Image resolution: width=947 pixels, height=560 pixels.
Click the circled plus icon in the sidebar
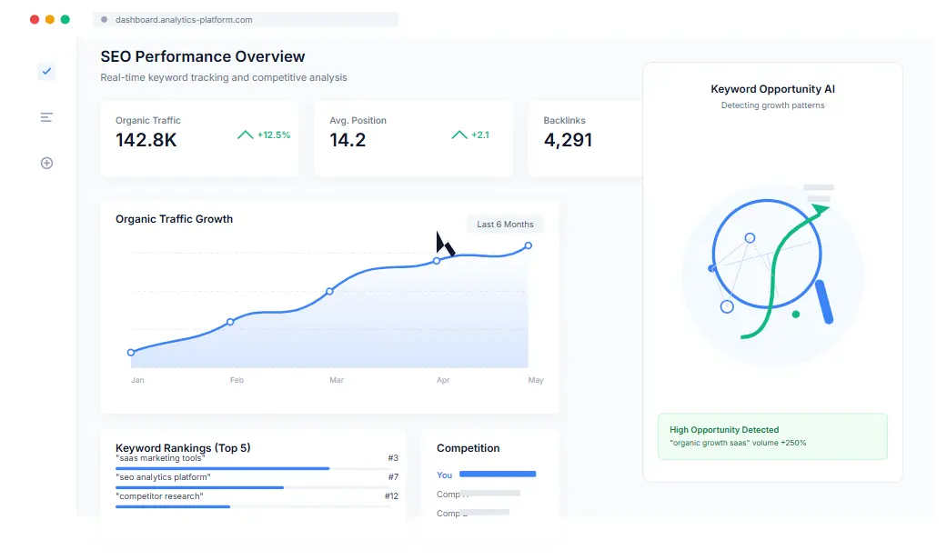click(x=46, y=163)
